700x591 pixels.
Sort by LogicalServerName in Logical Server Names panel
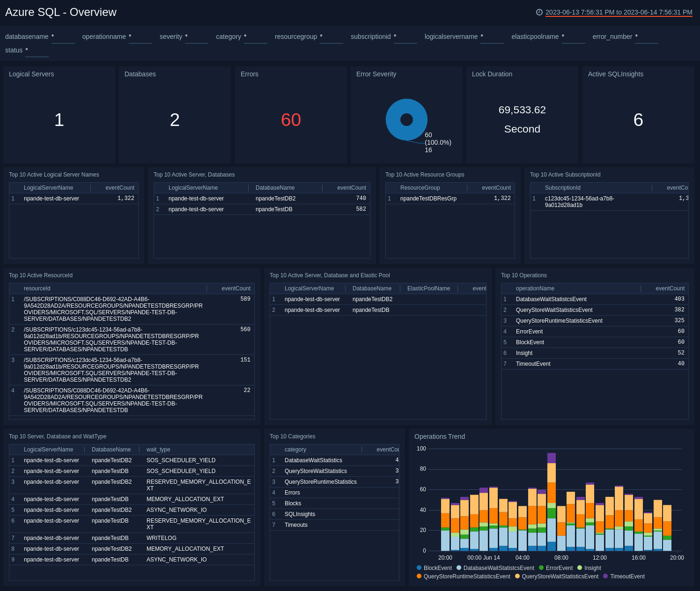coord(49,188)
